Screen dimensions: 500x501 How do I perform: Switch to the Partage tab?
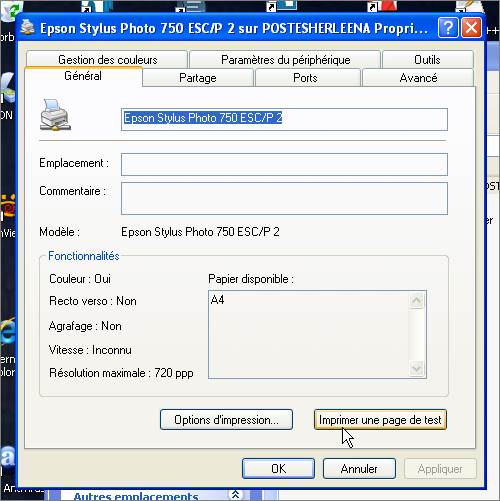pyautogui.click(x=198, y=78)
